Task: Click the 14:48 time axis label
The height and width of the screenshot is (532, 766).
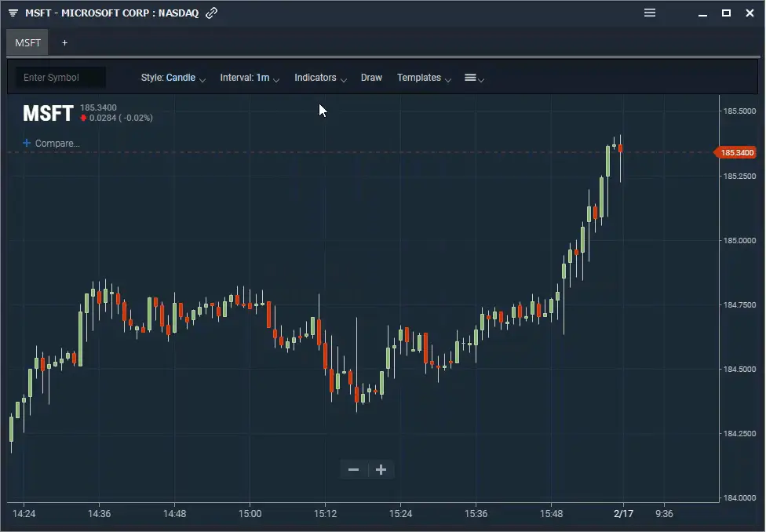Action: tap(174, 513)
